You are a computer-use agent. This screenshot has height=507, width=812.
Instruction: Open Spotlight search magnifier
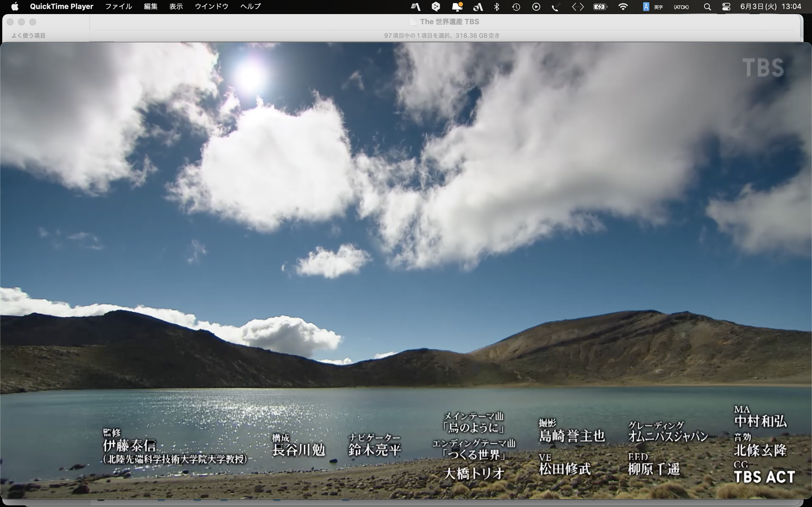tap(707, 7)
